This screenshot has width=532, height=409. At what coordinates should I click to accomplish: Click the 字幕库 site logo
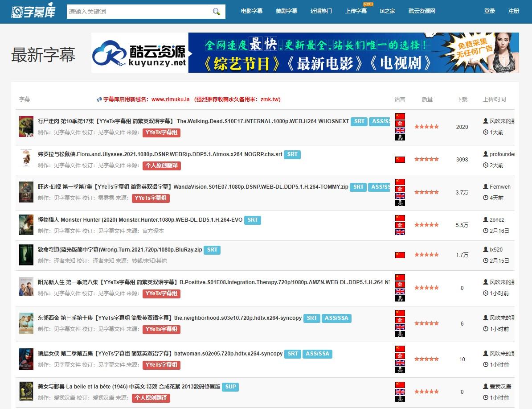tap(34, 12)
